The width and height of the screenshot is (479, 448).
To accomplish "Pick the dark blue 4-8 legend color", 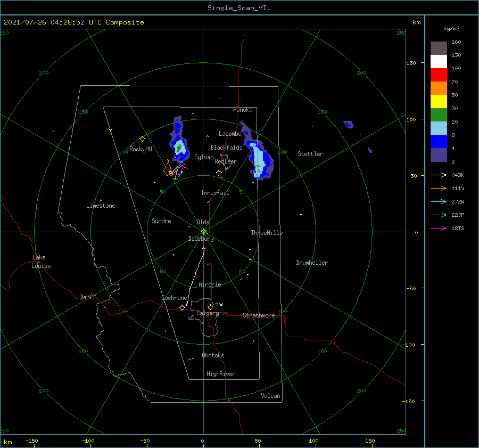I will coord(439,142).
